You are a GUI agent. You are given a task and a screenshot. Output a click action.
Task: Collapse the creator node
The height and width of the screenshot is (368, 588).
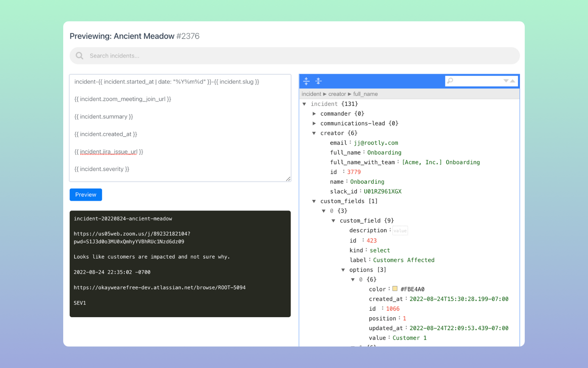315,133
